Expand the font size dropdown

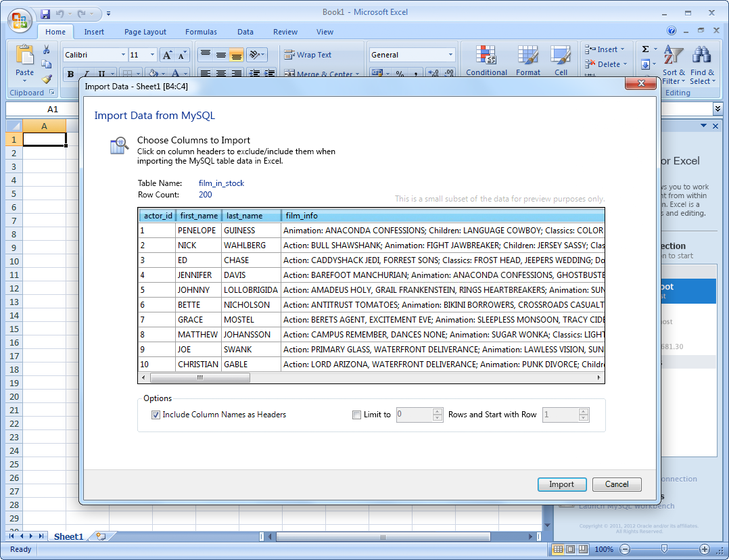click(152, 55)
